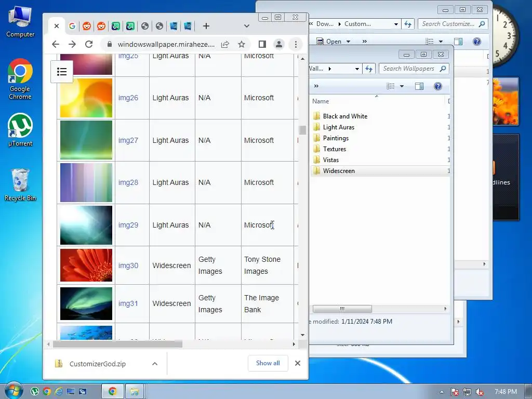This screenshot has width=532, height=399.
Task: Switch to the Google tab
Action: coord(72,26)
